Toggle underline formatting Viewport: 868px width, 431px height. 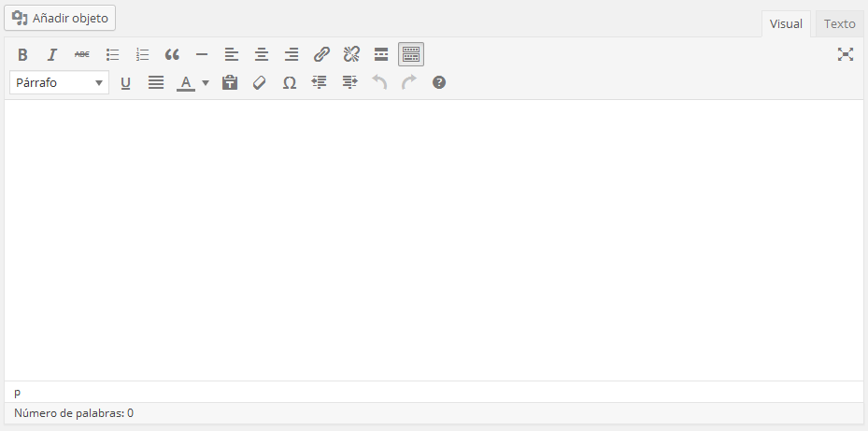tap(125, 82)
